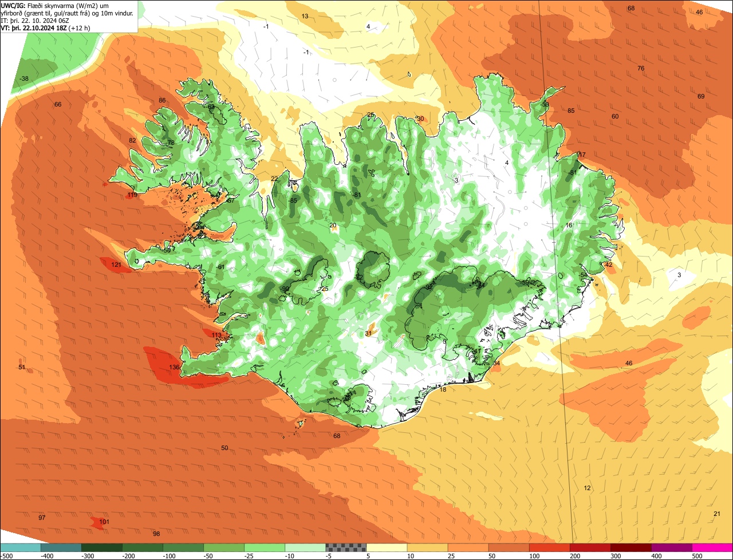Click the map value 66 west of the Westfjords
Viewport: 733px width, 560px height.
58,104
